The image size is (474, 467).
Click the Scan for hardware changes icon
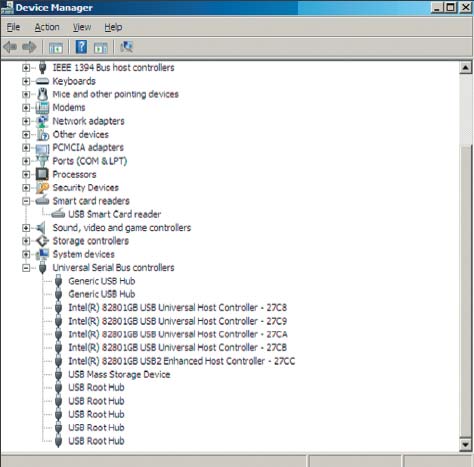tap(127, 47)
